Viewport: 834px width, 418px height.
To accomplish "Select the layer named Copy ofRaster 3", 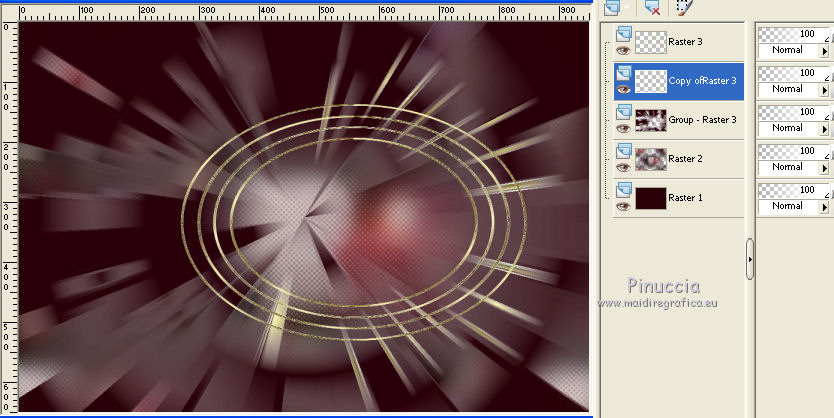I will pos(702,81).
